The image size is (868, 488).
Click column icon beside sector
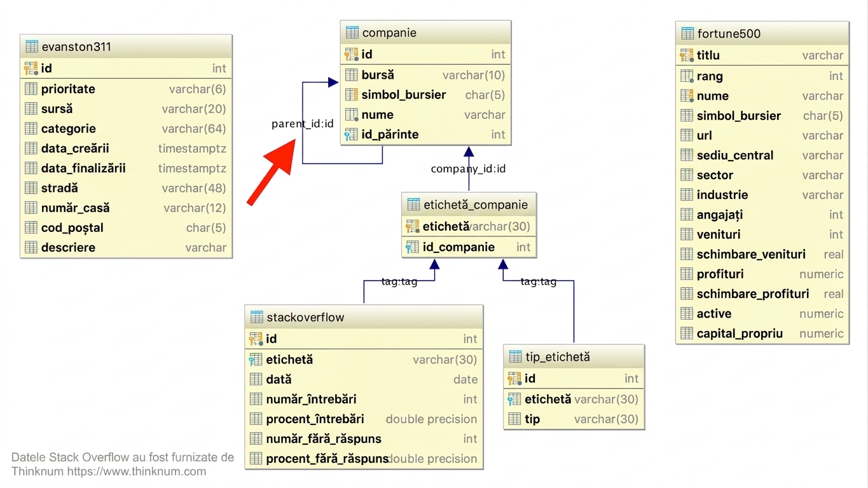[x=687, y=175]
